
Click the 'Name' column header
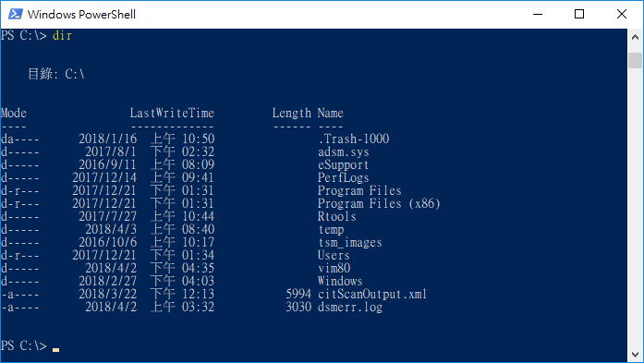coord(330,113)
